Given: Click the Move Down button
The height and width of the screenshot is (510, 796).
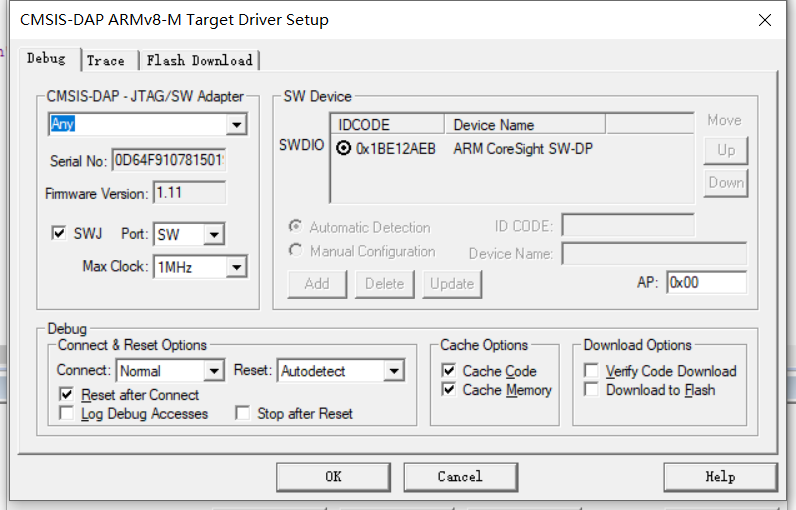Looking at the screenshot, I should [x=726, y=183].
